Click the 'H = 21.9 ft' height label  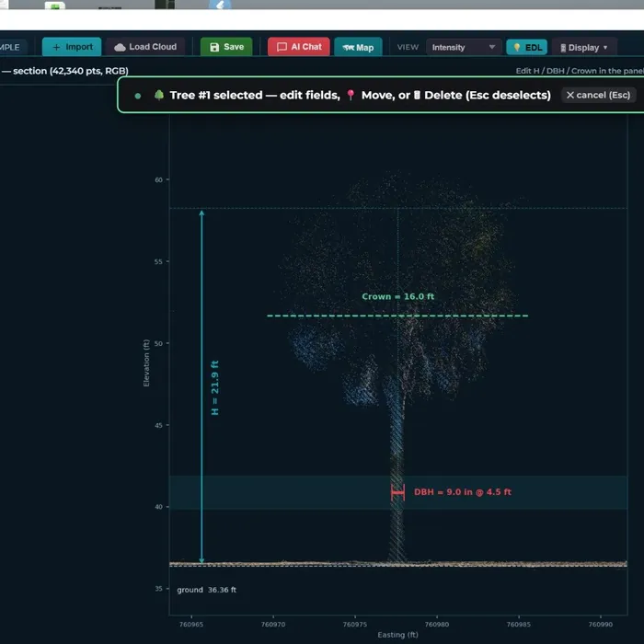[214, 387]
